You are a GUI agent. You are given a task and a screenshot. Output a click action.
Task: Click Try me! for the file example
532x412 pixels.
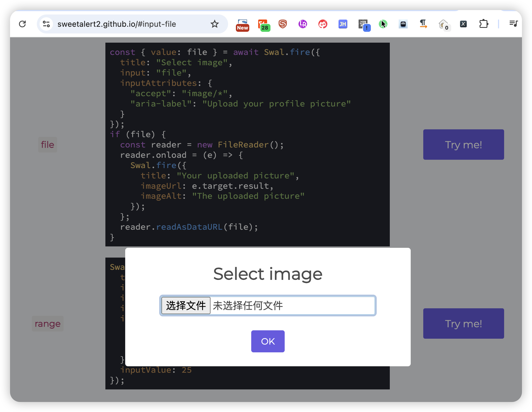click(463, 144)
